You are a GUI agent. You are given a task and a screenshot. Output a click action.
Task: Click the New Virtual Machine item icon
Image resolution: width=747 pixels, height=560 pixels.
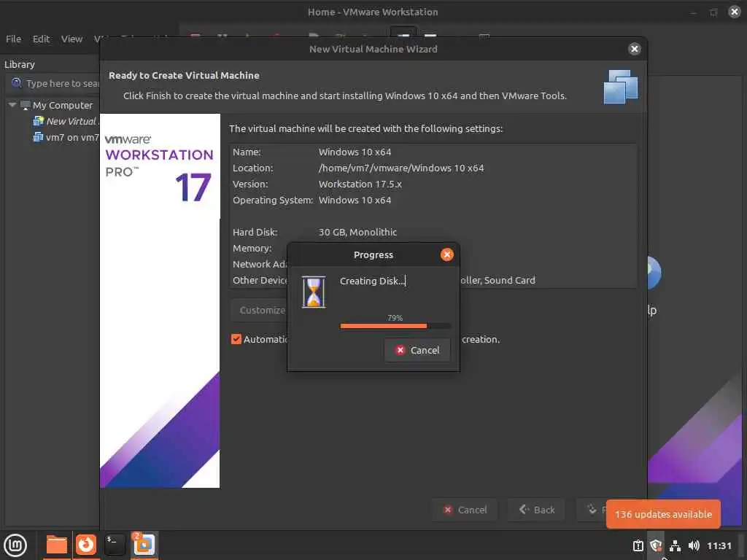pos(38,121)
